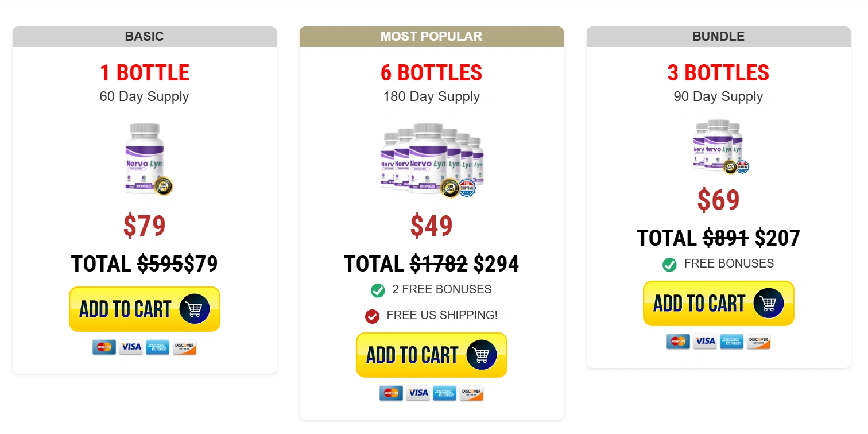Viewport: 868px width, 434px height.
Task: Click the shopping cart icon on Basic Add to Cart
Action: point(195,309)
